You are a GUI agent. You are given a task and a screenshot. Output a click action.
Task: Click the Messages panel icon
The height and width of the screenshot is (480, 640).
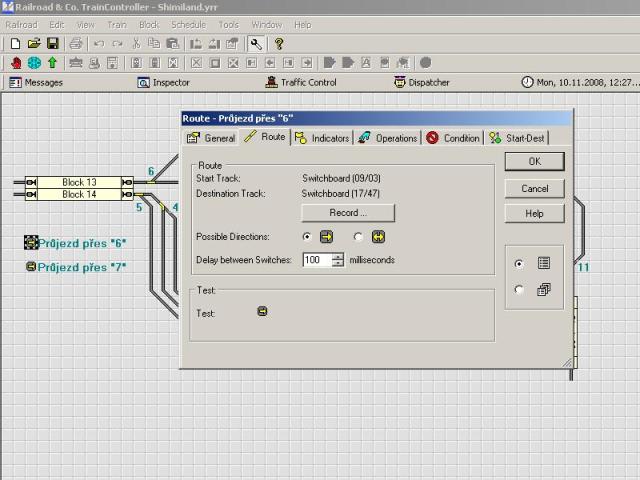click(16, 82)
